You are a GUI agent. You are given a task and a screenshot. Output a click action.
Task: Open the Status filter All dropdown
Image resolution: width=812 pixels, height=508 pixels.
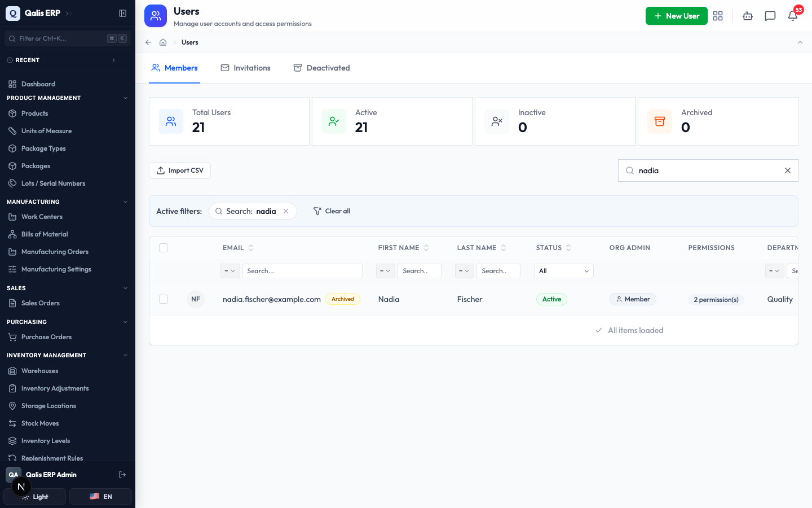pyautogui.click(x=564, y=271)
